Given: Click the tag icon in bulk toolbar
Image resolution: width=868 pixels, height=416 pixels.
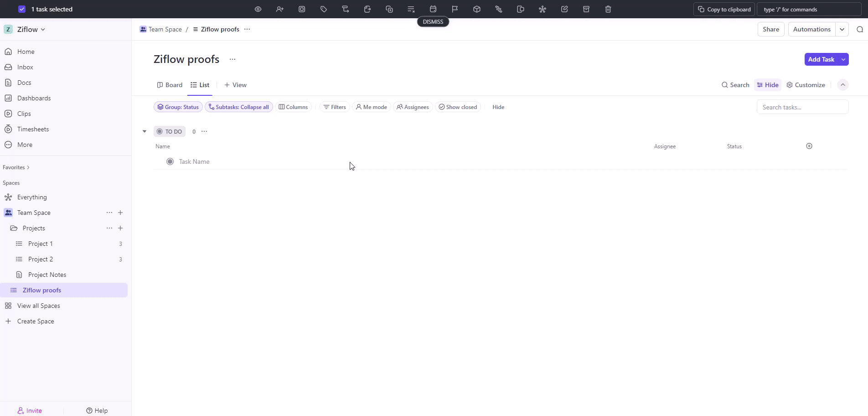Looking at the screenshot, I should (x=324, y=9).
